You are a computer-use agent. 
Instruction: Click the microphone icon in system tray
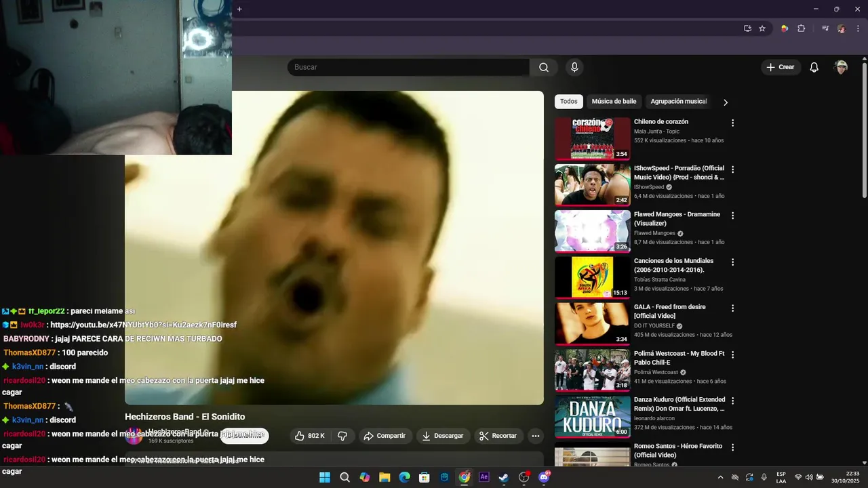[764, 477]
